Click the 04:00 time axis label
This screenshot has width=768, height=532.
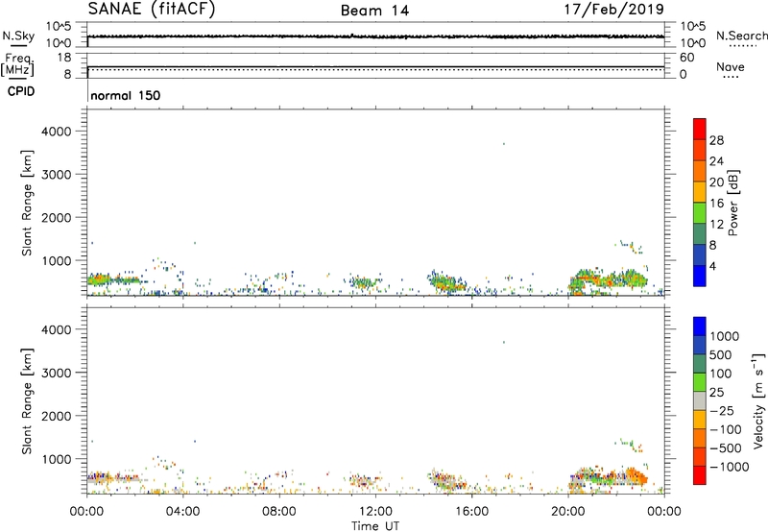182,512
